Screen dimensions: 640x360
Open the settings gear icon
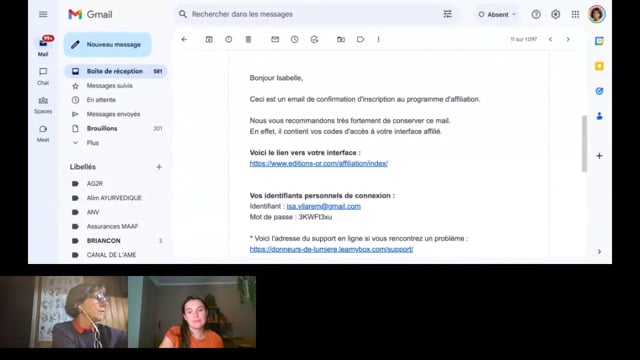556,14
